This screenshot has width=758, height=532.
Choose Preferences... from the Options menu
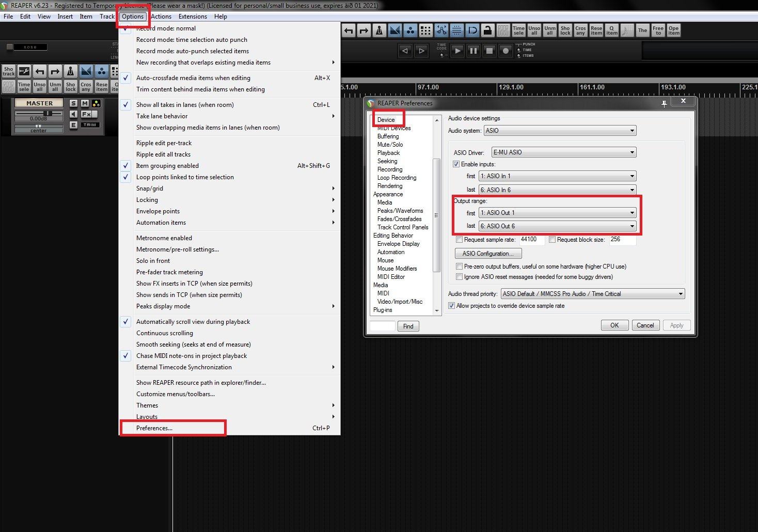[154, 428]
